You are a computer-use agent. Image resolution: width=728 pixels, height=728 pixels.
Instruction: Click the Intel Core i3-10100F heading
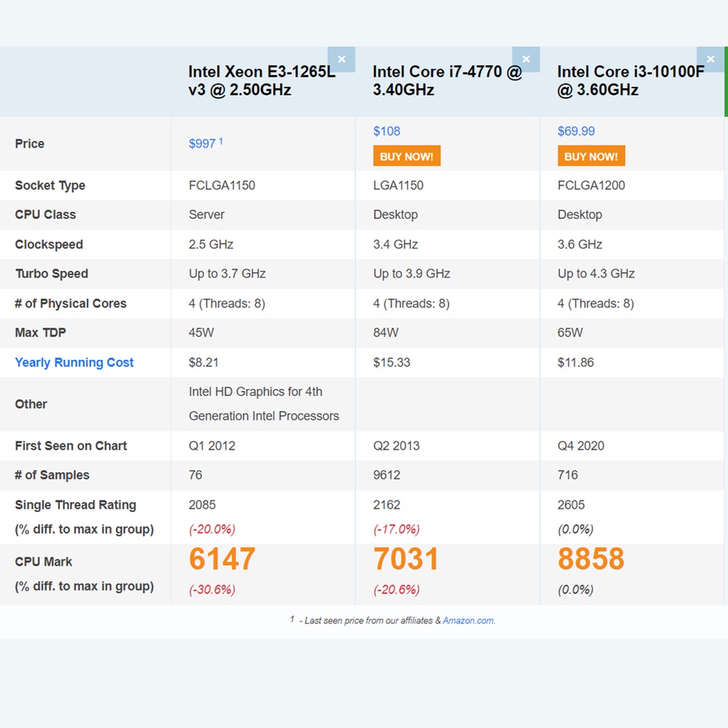pyautogui.click(x=631, y=80)
